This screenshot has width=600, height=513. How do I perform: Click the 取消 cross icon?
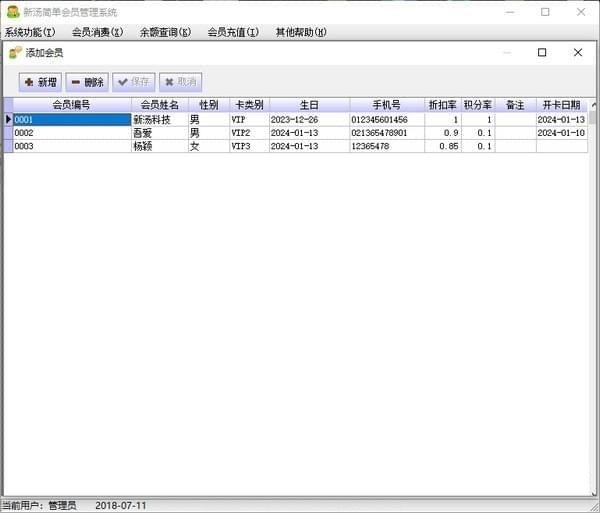[x=170, y=82]
